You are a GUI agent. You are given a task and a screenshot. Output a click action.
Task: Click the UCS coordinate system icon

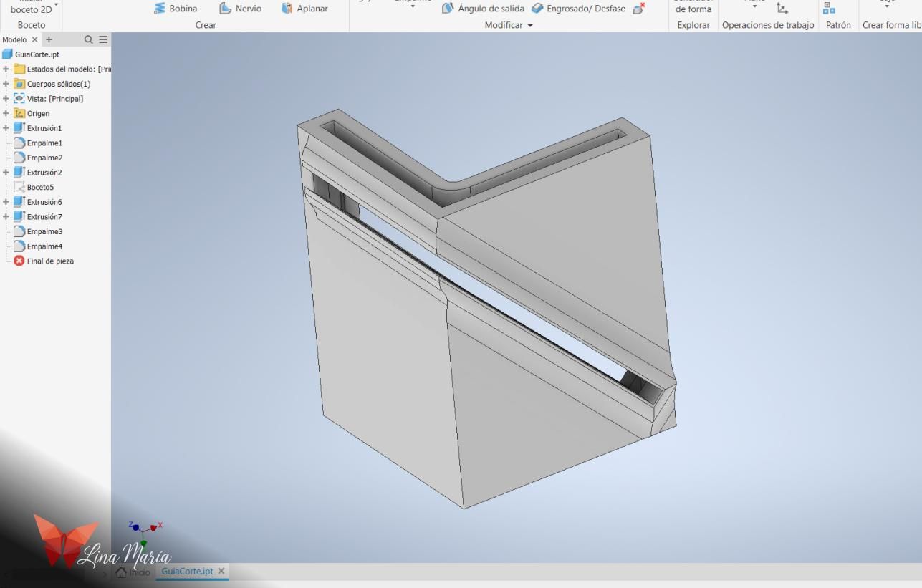(782, 9)
